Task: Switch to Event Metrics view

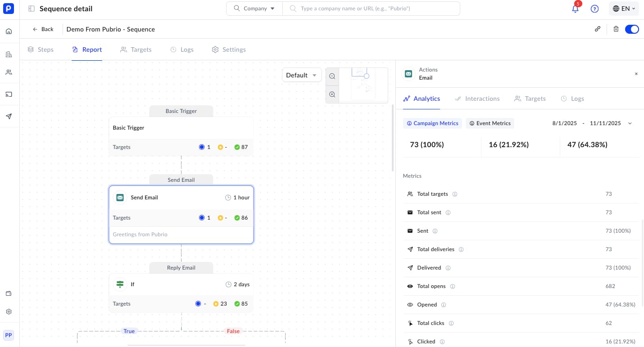Action: click(490, 123)
